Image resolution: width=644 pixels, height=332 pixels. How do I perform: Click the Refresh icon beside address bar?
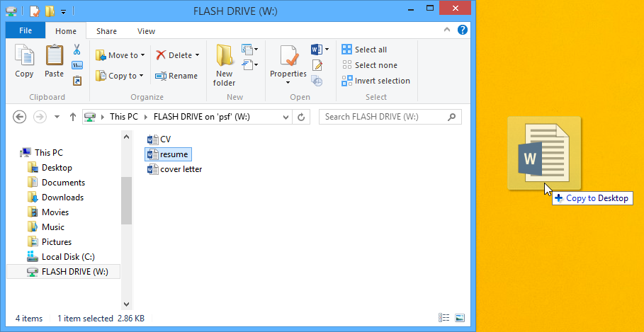302,117
